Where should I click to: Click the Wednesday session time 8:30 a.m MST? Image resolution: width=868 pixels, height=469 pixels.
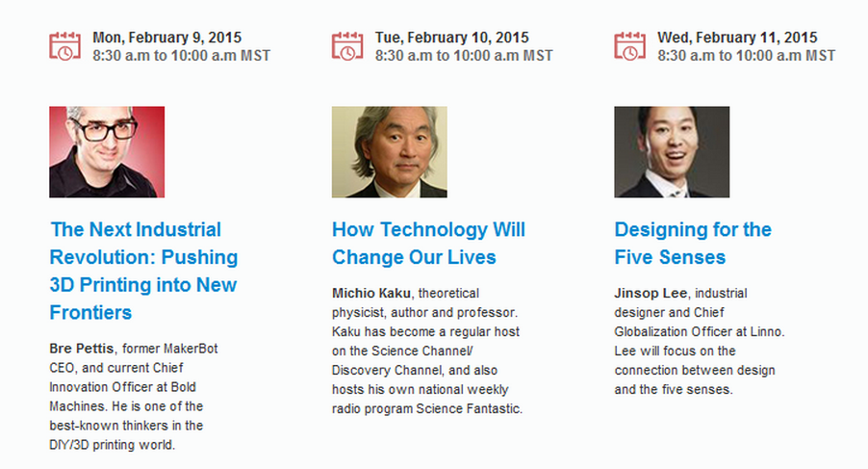click(746, 56)
